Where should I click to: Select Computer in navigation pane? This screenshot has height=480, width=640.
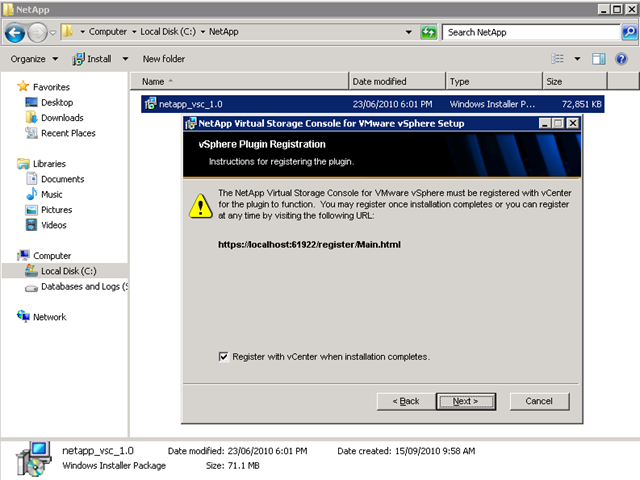click(52, 256)
